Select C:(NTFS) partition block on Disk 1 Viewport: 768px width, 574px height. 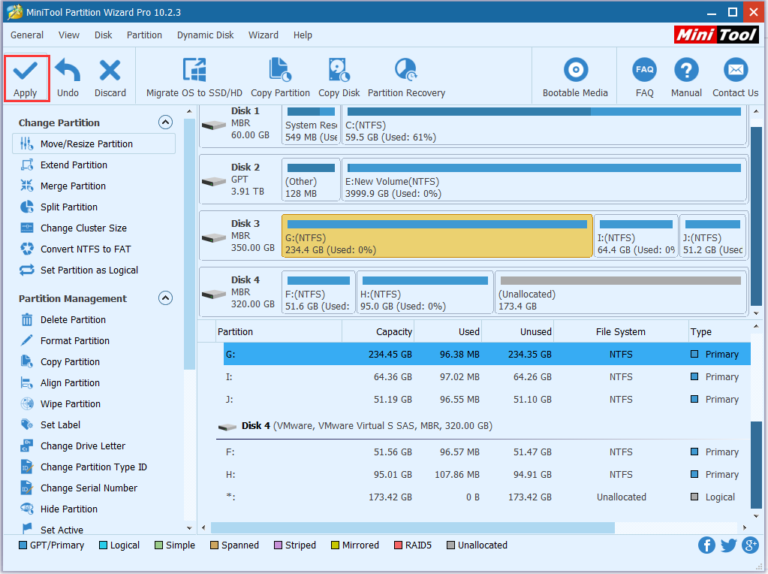coord(544,124)
